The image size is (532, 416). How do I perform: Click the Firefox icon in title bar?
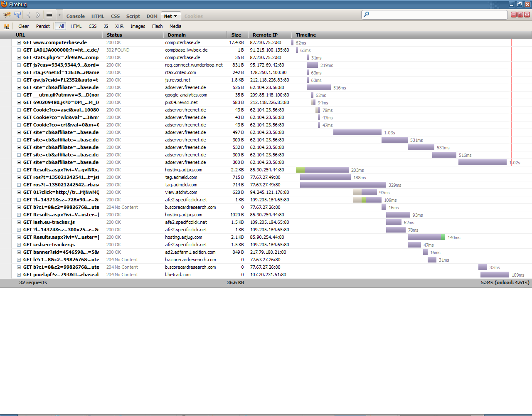4,4
